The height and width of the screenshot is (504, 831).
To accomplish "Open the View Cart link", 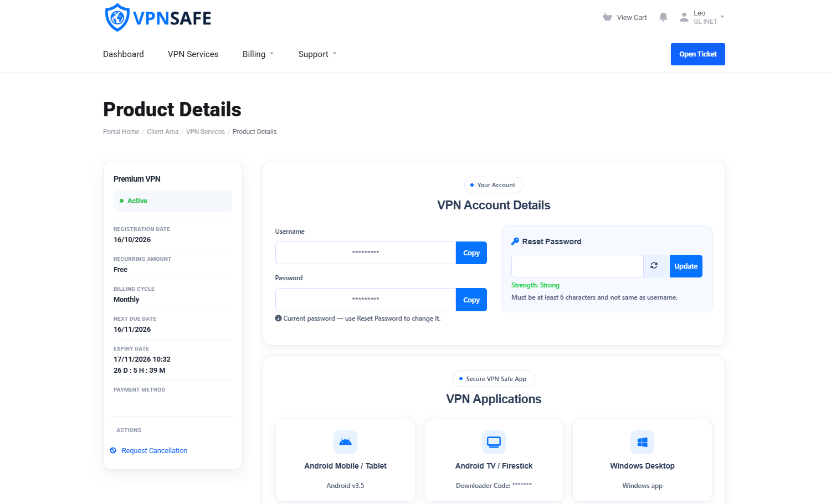I will pos(632,17).
